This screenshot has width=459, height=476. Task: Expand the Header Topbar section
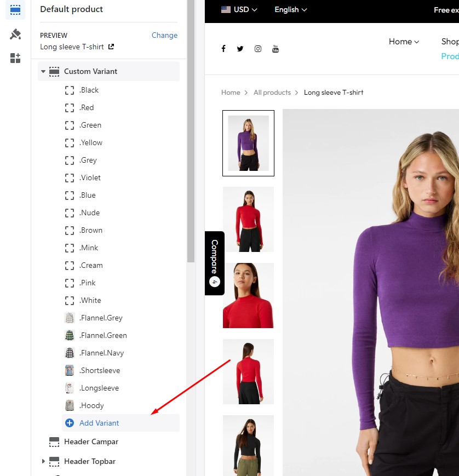point(43,462)
